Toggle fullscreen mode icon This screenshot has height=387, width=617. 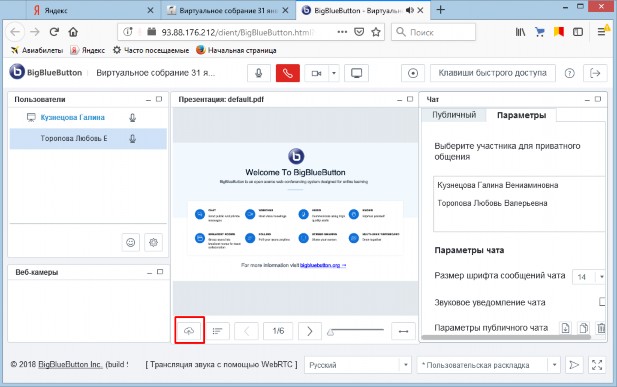point(597,365)
